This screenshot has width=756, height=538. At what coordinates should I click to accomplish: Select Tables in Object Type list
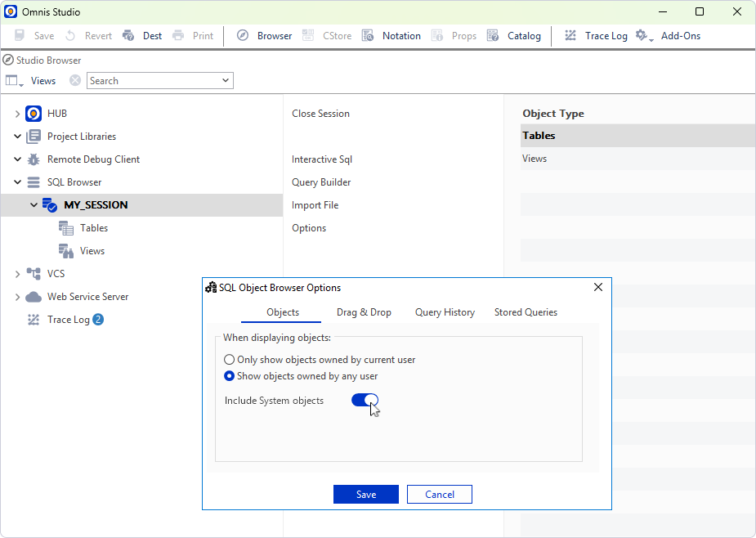pyautogui.click(x=637, y=136)
